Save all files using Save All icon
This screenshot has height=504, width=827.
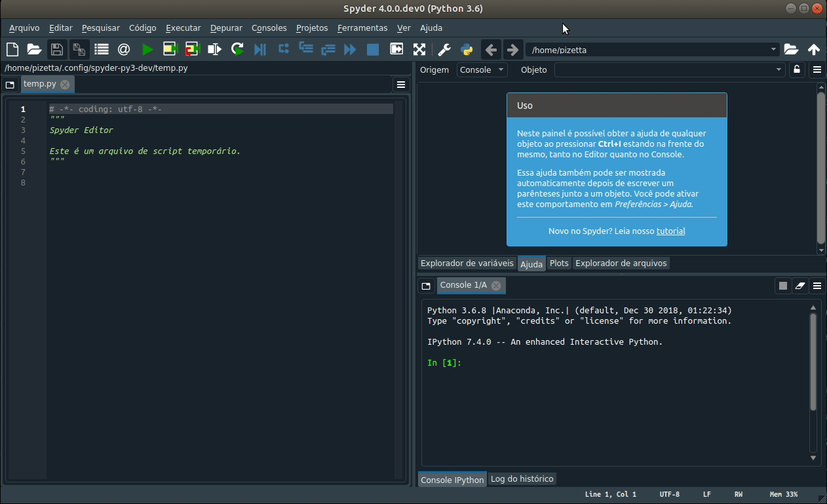(x=78, y=49)
